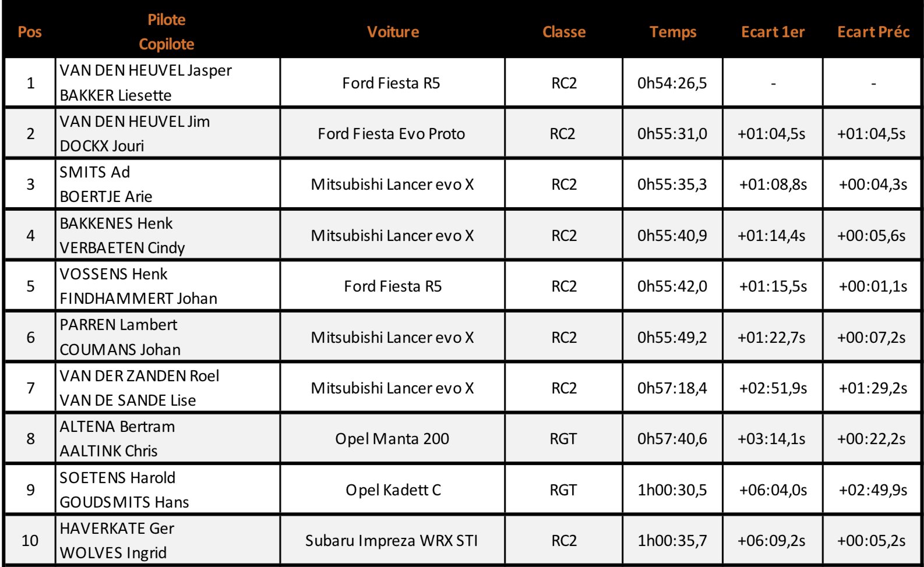Select position number 10 cell
Viewport: 924px width, 567px height.
pos(30,540)
